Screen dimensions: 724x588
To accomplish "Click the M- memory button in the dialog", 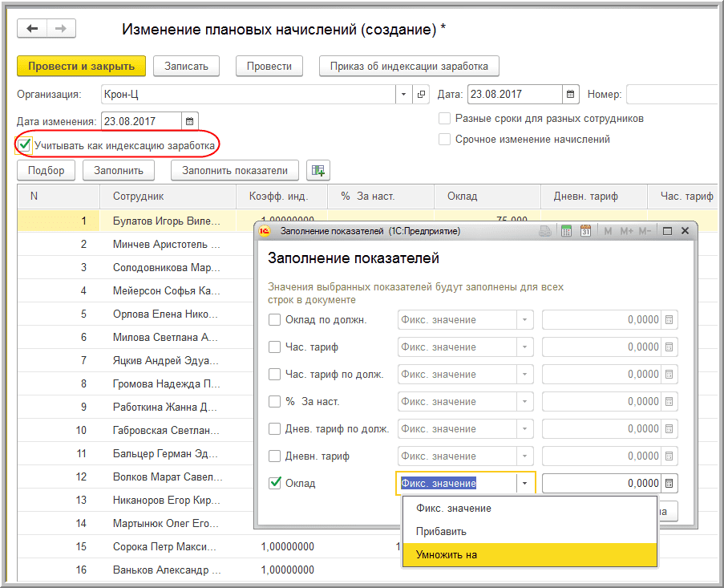I will tap(645, 231).
